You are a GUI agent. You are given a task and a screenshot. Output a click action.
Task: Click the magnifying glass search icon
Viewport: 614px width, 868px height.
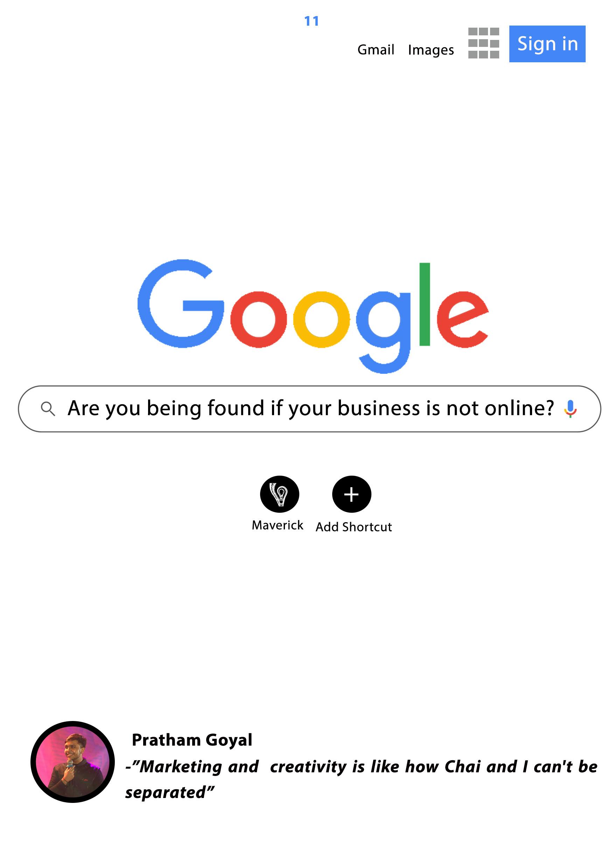[48, 409]
